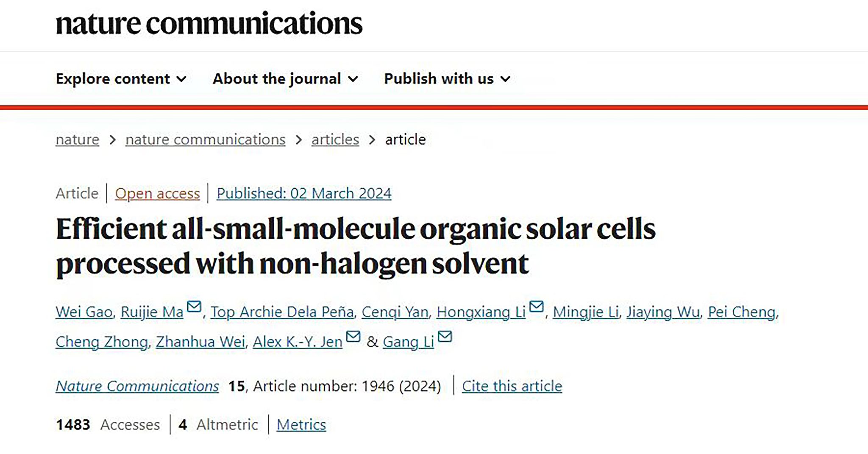The image size is (868, 454).
Task: Open the Metrics link
Action: tap(301, 425)
